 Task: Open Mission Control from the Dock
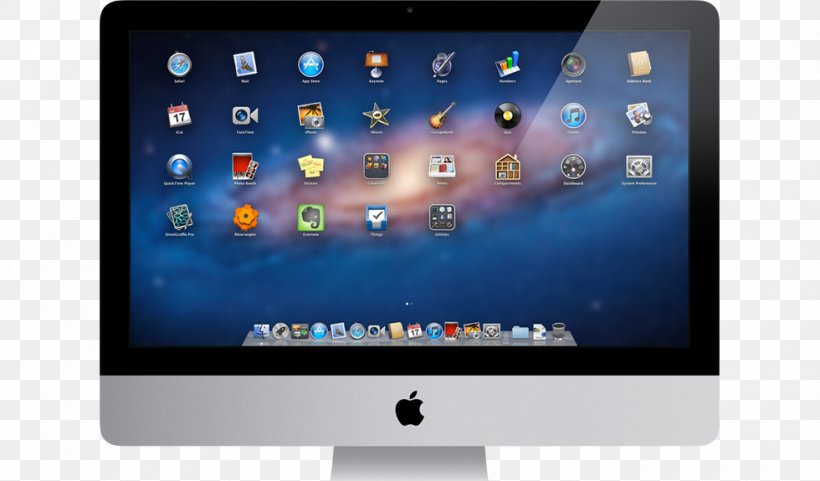click(x=300, y=331)
